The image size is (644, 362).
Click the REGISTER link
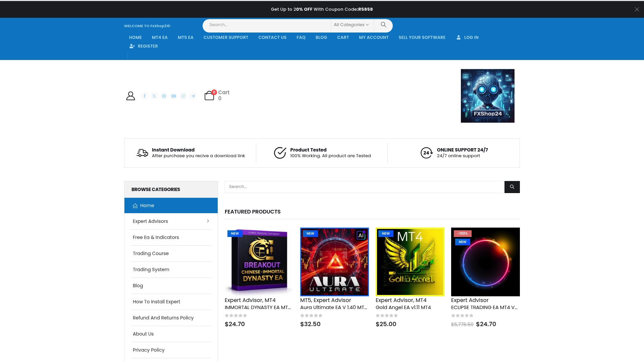pyautogui.click(x=147, y=46)
